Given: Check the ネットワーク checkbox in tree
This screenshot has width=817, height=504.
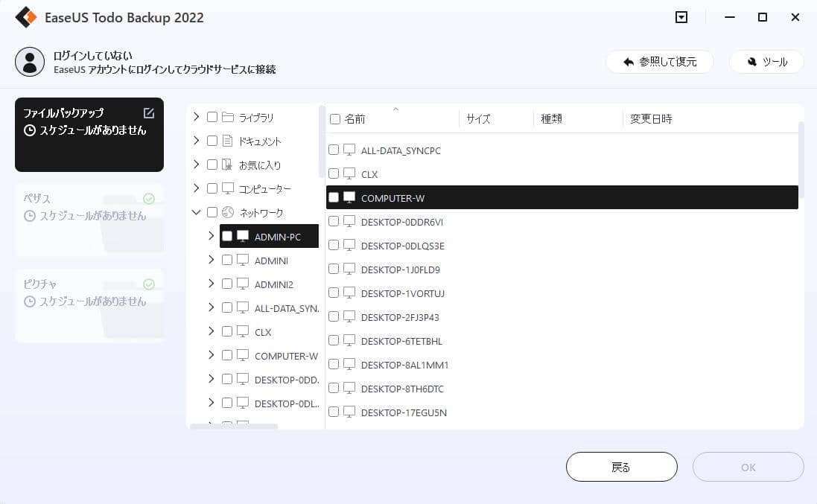Looking at the screenshot, I should [x=212, y=212].
